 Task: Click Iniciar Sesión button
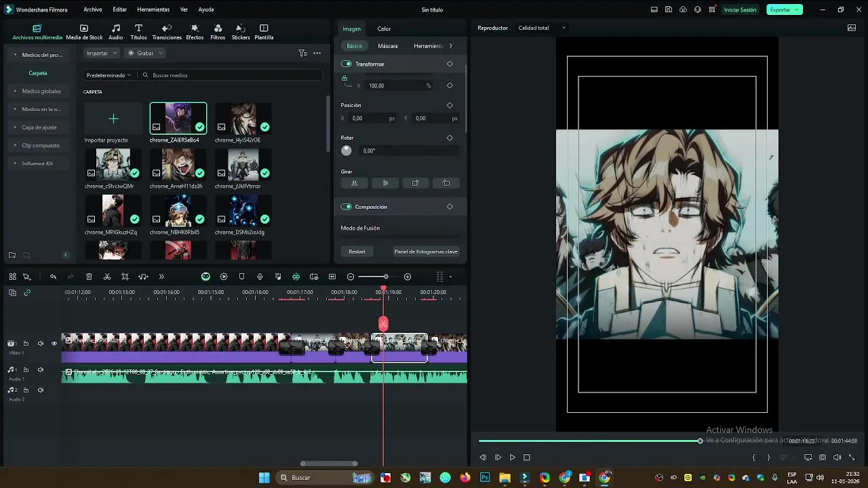[740, 9]
